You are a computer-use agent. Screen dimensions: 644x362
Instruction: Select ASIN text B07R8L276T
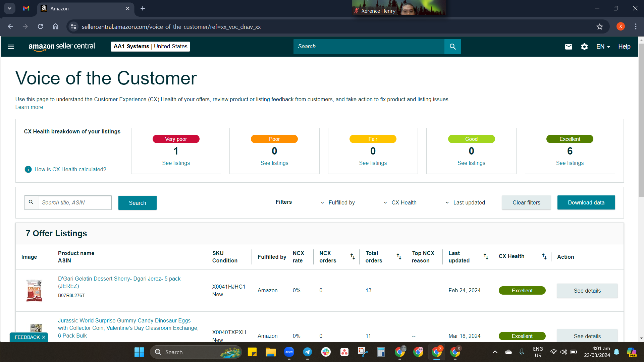point(71,295)
